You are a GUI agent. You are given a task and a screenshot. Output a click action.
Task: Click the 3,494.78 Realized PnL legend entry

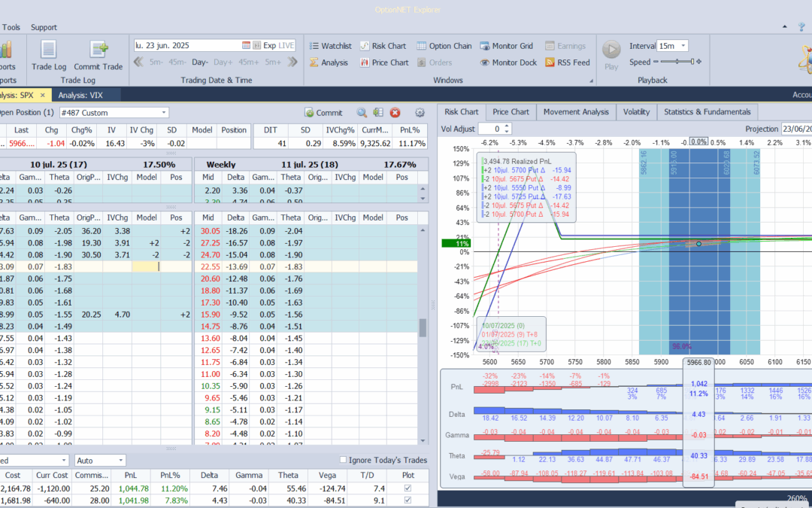coord(517,161)
